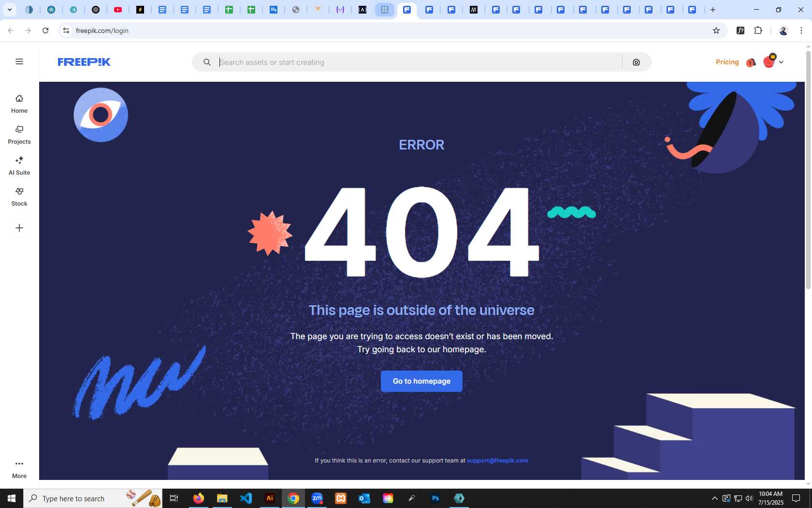Open the Windows Start menu

click(12, 498)
